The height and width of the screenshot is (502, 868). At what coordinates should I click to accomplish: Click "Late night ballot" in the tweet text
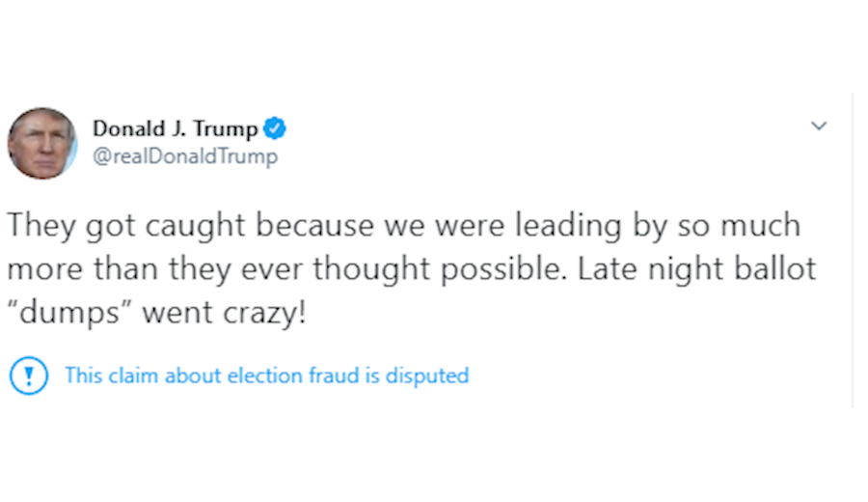click(x=697, y=269)
